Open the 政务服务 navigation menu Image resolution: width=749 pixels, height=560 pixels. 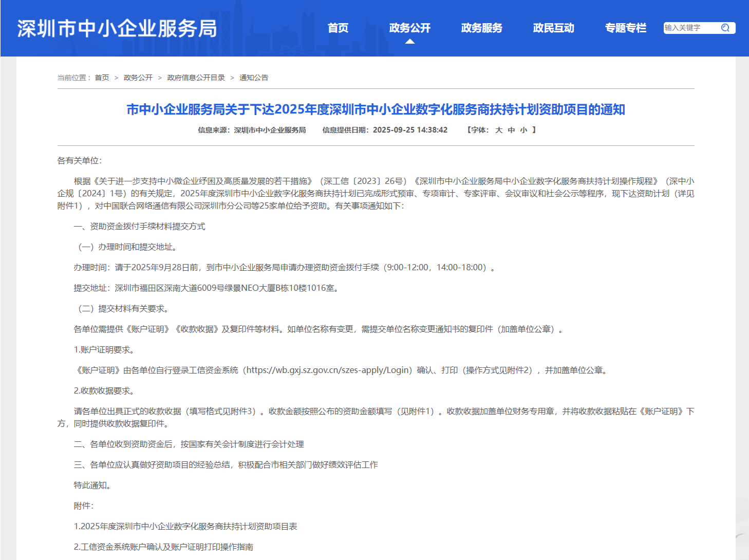(x=481, y=28)
